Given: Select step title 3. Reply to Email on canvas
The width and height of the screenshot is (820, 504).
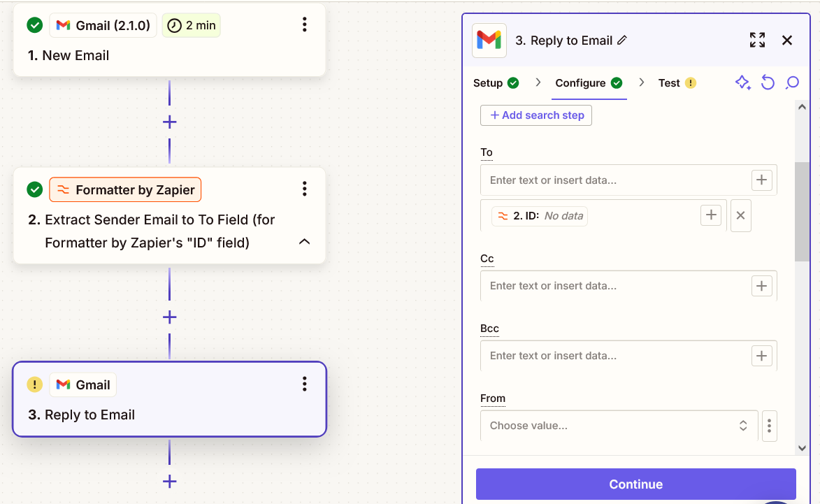Looking at the screenshot, I should click(x=82, y=415).
